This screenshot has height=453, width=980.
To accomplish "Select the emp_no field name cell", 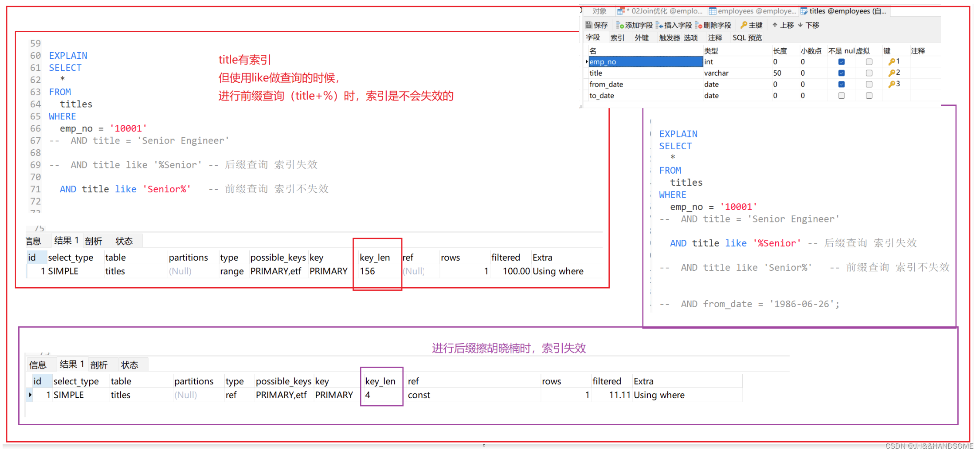I will [646, 62].
